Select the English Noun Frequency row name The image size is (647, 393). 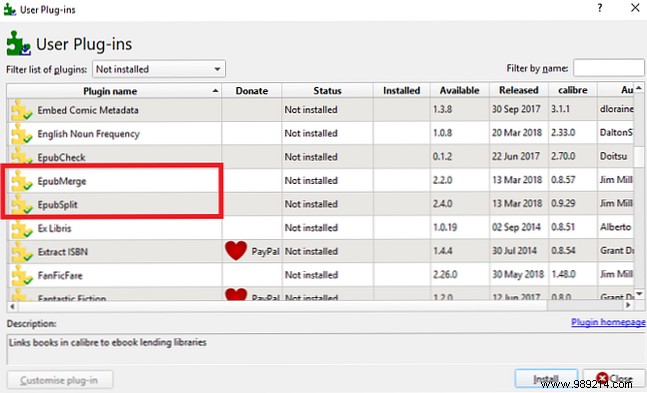89,134
